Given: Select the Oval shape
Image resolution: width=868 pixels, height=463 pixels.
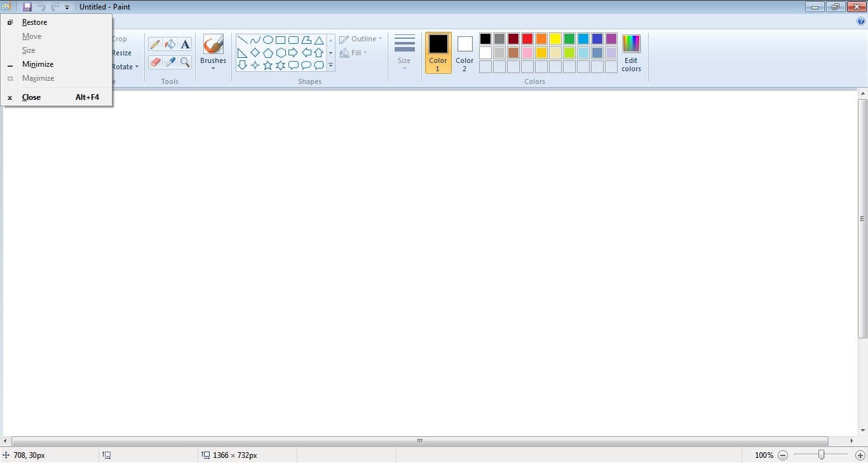Looking at the screenshot, I should pyautogui.click(x=268, y=40).
